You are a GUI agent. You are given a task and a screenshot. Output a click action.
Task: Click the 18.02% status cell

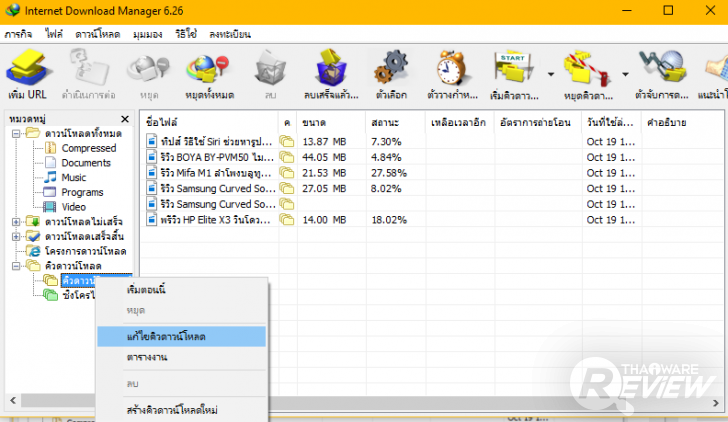(389, 220)
